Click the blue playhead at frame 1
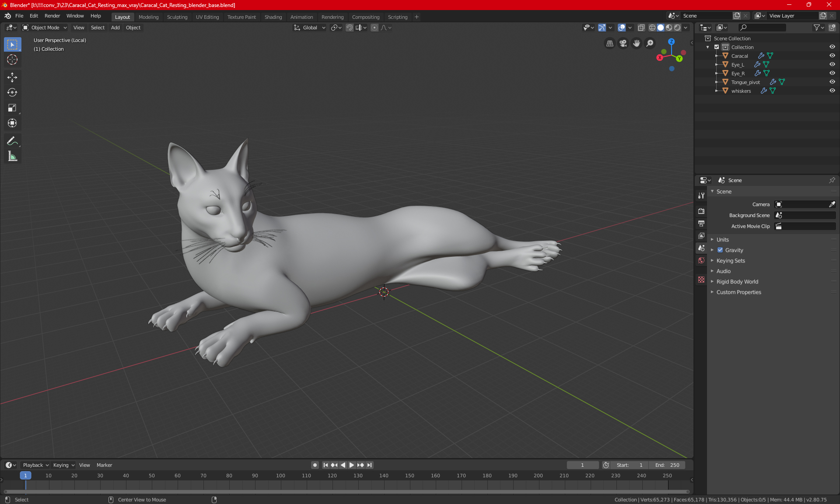The height and width of the screenshot is (504, 840). [x=25, y=476]
